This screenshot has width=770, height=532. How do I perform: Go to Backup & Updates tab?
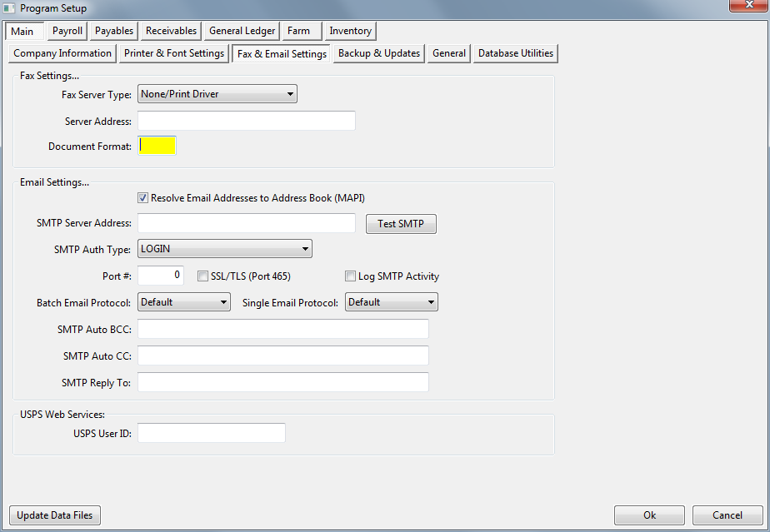pos(379,53)
